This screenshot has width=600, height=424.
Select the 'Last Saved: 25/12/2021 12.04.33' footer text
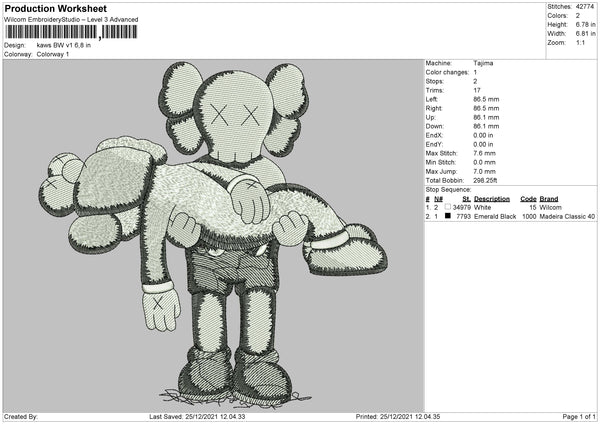pyautogui.click(x=197, y=417)
